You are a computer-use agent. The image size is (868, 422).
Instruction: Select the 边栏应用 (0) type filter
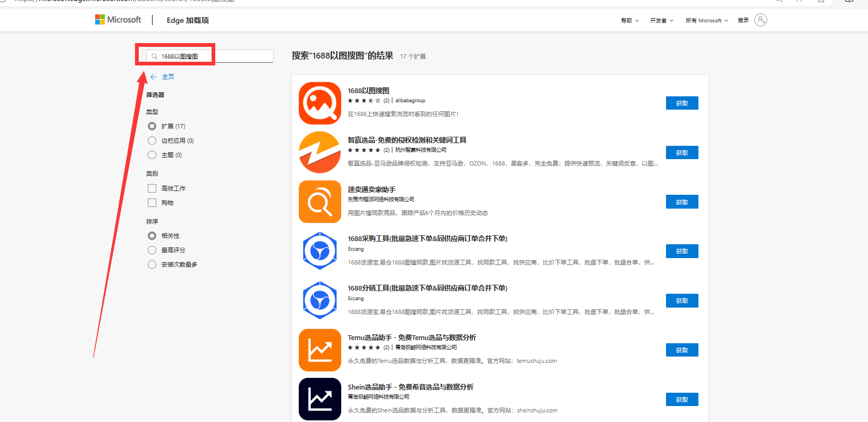(152, 140)
